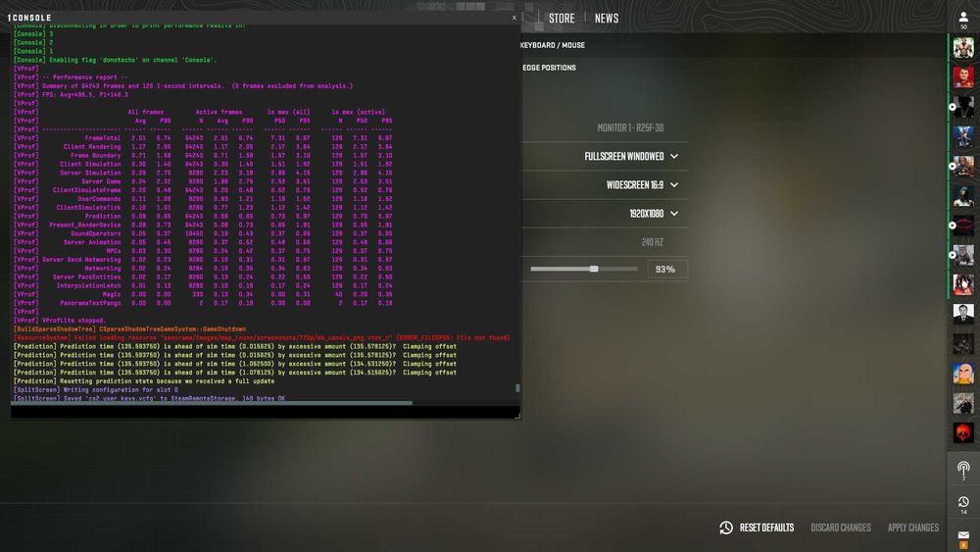Image resolution: width=980 pixels, height=552 pixels.
Task: Click the console command input field
Action: 265,412
